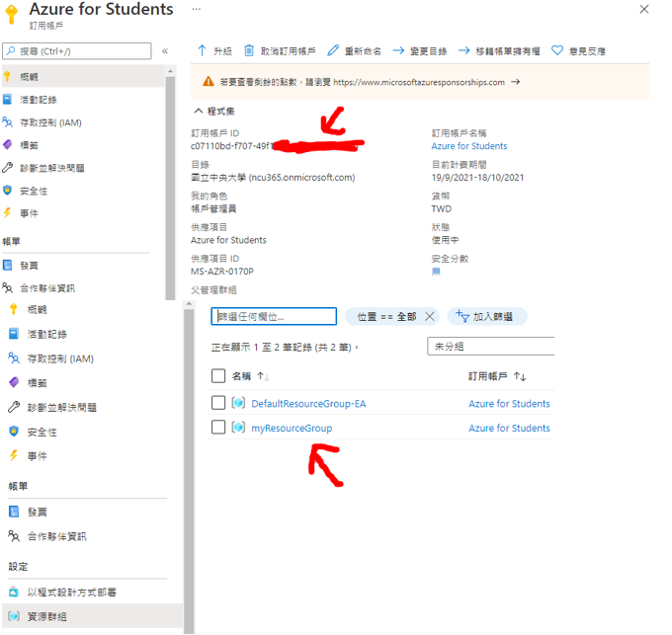Click 變更目錄 change directory button
This screenshot has height=635, width=672.
pyautogui.click(x=420, y=51)
